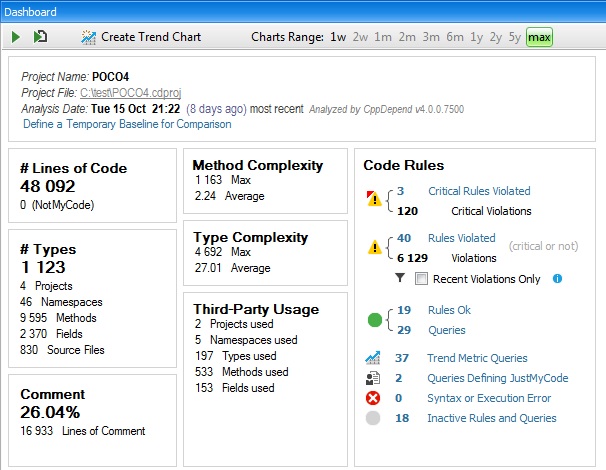
Task: Click the Create Trend Chart icon
Action: coord(88,37)
